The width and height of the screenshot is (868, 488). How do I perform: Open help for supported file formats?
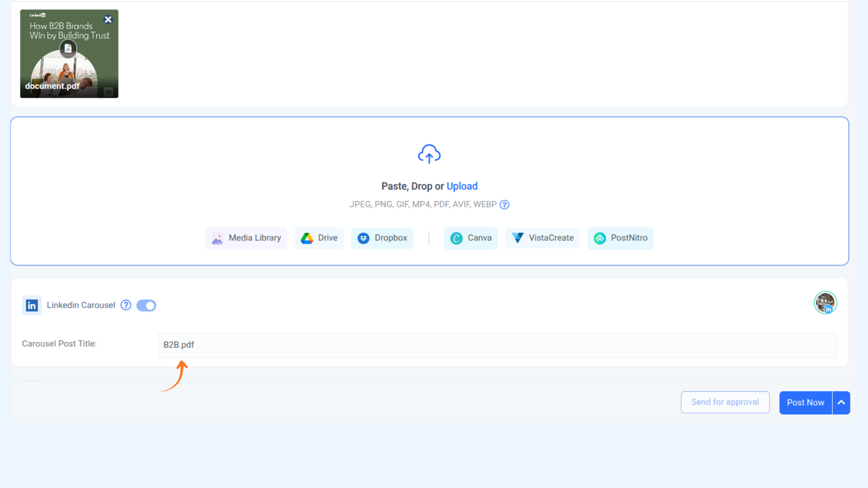point(505,205)
